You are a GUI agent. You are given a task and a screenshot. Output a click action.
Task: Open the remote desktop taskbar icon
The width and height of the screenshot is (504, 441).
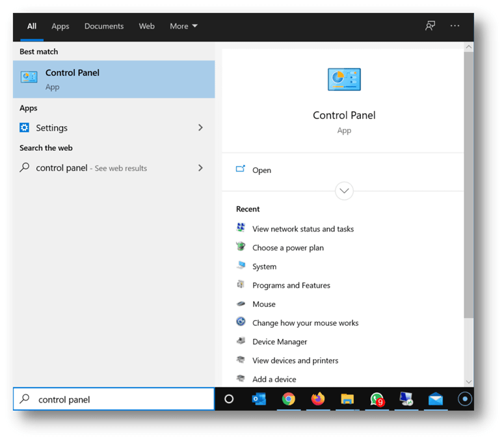point(406,399)
